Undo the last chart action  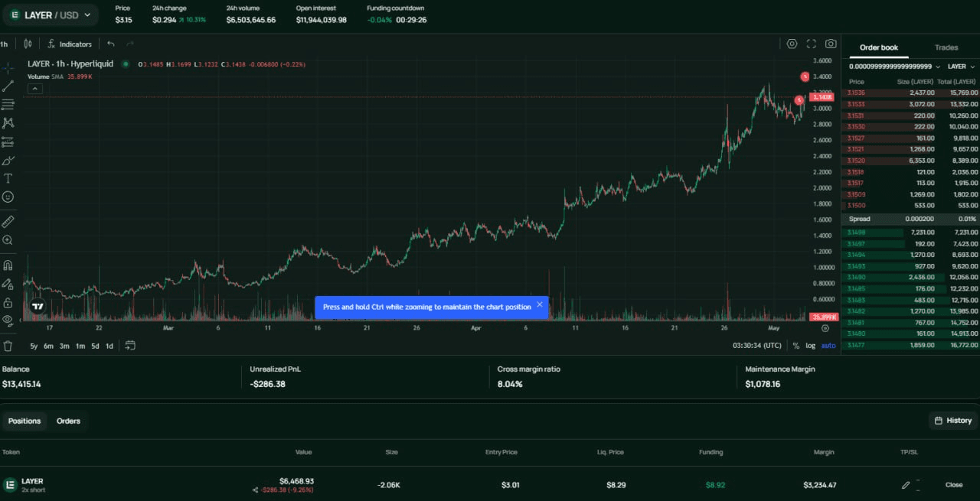click(111, 44)
